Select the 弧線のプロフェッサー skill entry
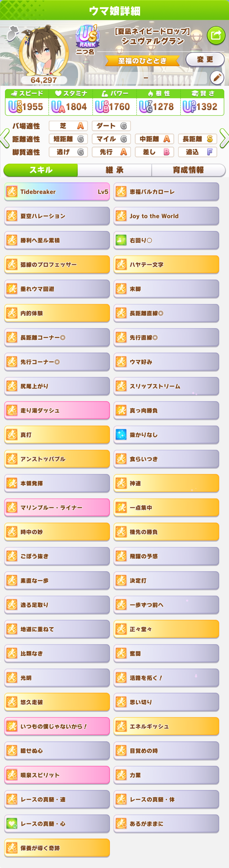229x868 pixels. tap(57, 264)
